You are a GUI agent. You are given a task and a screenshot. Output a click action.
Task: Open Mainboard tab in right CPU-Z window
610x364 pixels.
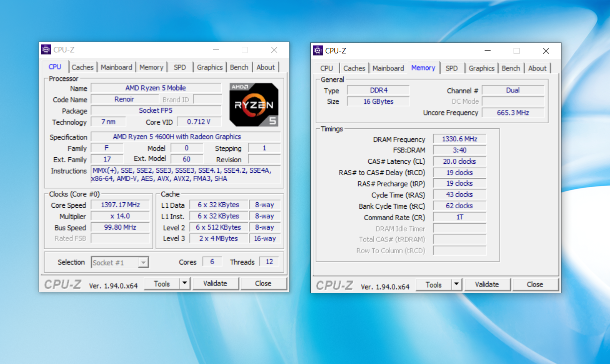click(x=388, y=68)
